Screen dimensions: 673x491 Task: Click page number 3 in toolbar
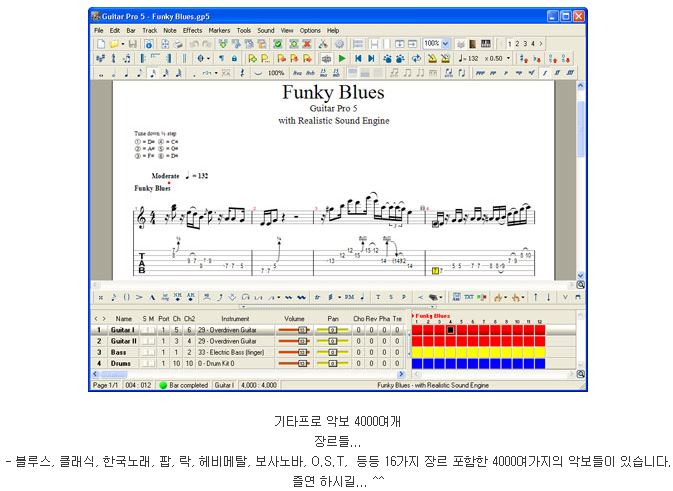[x=530, y=44]
